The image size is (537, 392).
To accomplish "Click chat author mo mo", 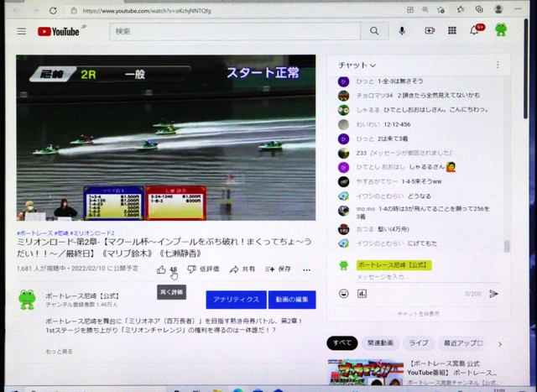I will [366, 209].
